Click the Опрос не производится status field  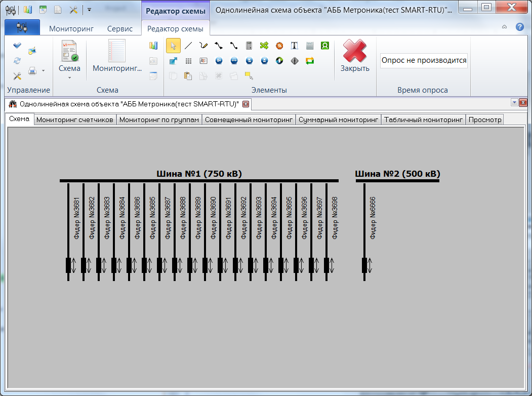(x=424, y=60)
